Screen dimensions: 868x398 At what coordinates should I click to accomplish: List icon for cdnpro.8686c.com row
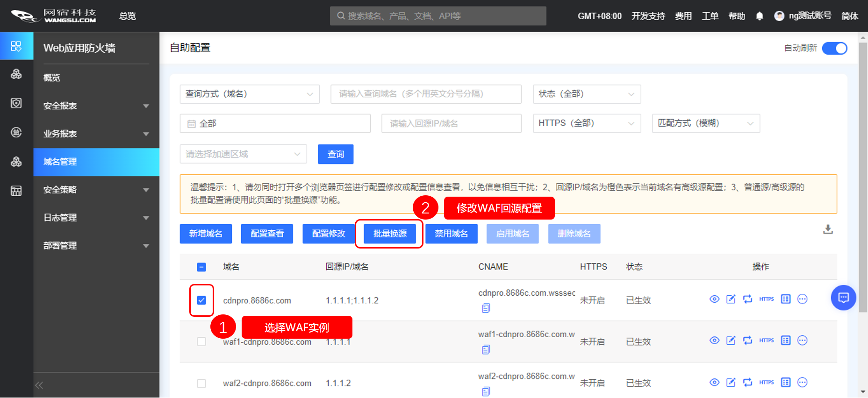pos(786,299)
